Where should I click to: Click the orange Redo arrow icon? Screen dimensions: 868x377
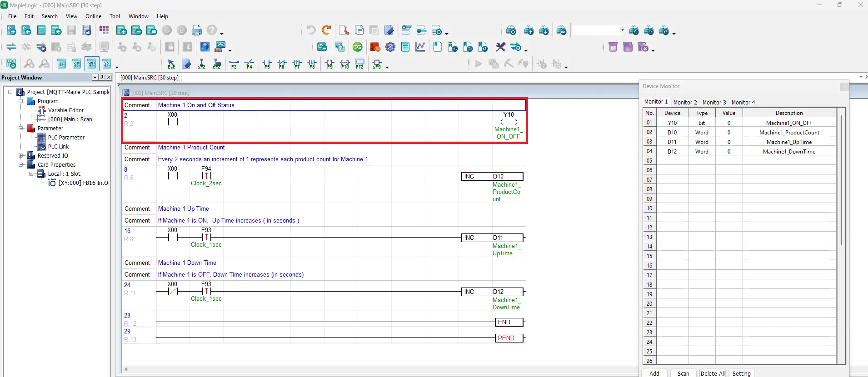326,30
